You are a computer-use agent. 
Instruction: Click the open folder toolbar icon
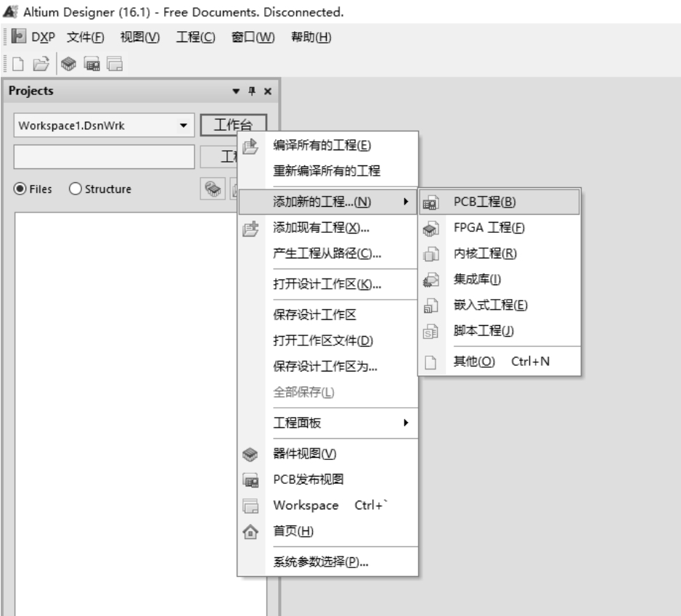(41, 64)
